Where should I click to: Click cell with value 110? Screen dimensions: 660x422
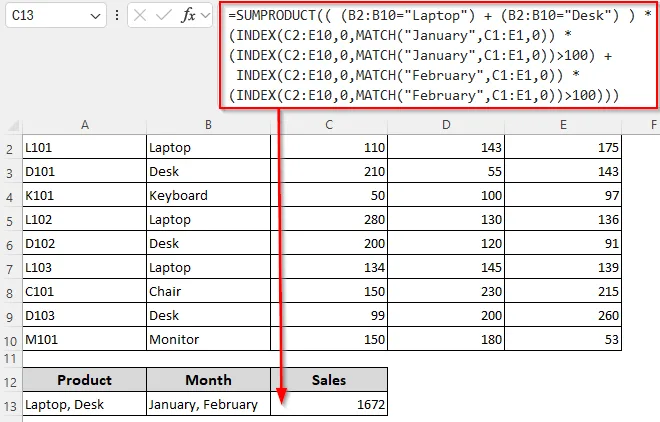point(329,147)
